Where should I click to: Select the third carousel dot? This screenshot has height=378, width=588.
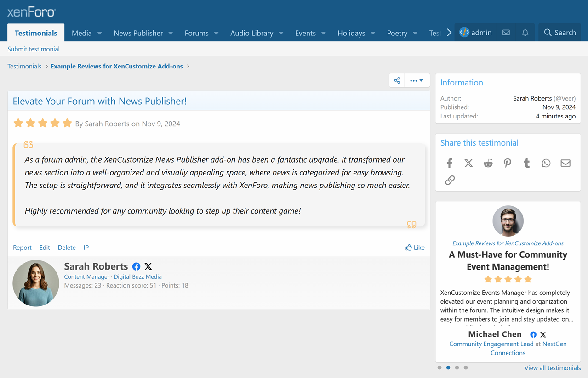[457, 367]
